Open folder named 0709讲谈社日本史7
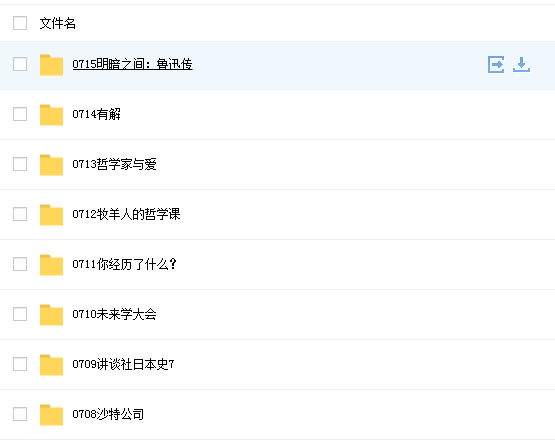This screenshot has height=446, width=555. [x=123, y=364]
